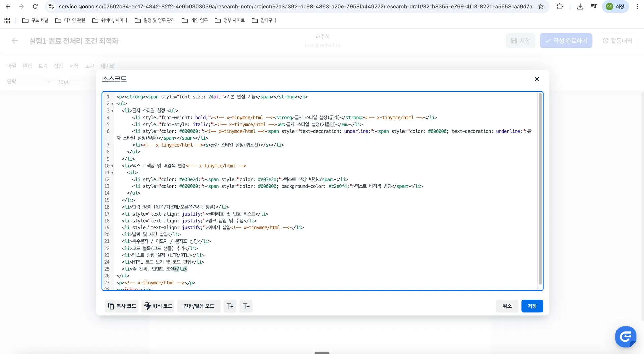Bookmark this page with the star icon

pos(541,6)
